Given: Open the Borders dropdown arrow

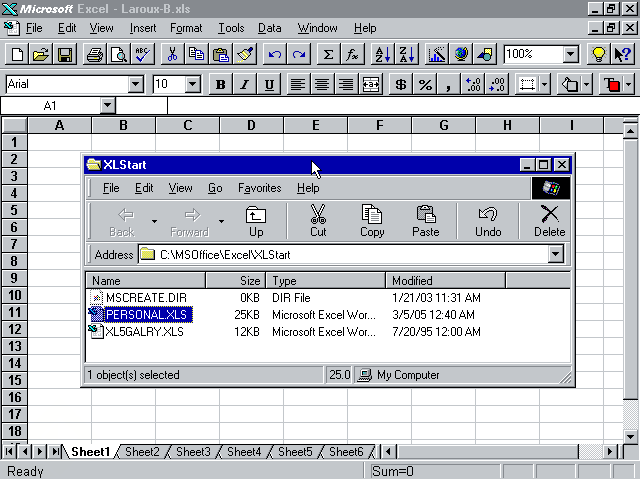Looking at the screenshot, I should coord(544,84).
